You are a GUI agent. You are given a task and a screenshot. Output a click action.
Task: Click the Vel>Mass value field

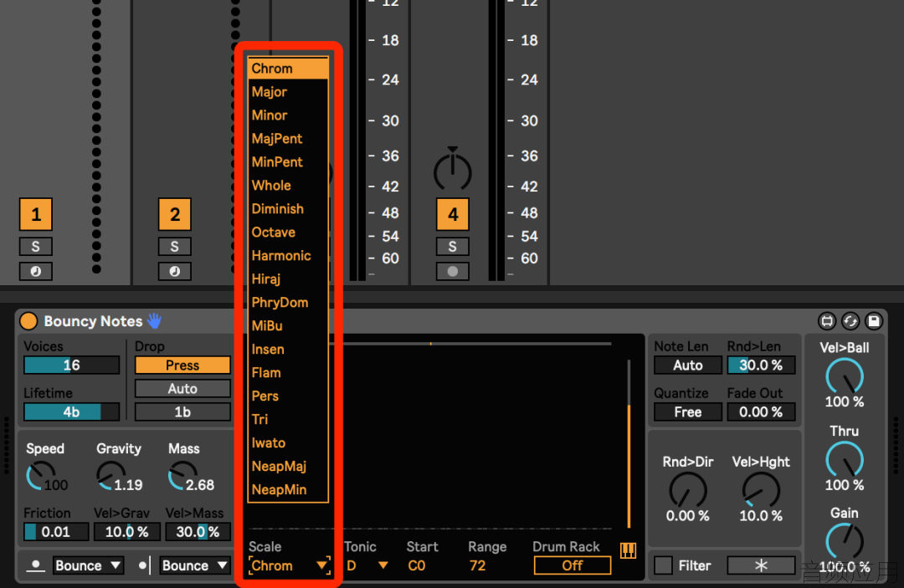pos(198,532)
